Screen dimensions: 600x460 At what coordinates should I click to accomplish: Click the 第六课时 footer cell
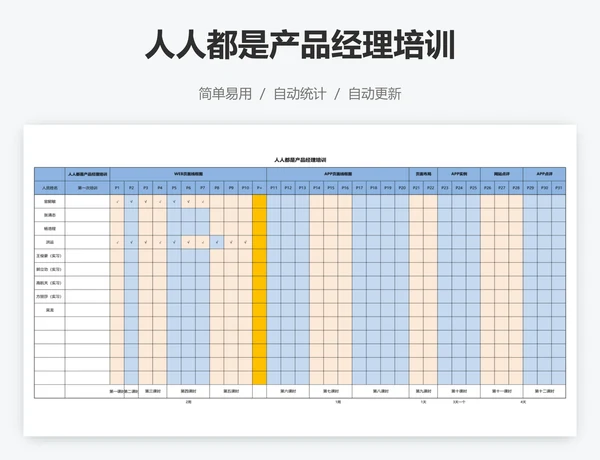(x=288, y=391)
